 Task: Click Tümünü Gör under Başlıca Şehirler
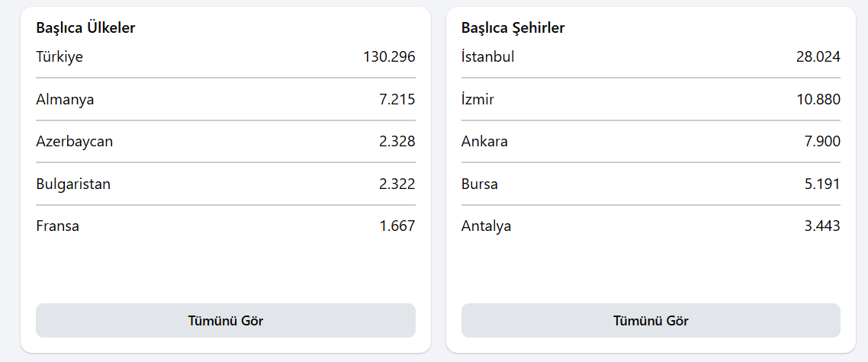[651, 321]
